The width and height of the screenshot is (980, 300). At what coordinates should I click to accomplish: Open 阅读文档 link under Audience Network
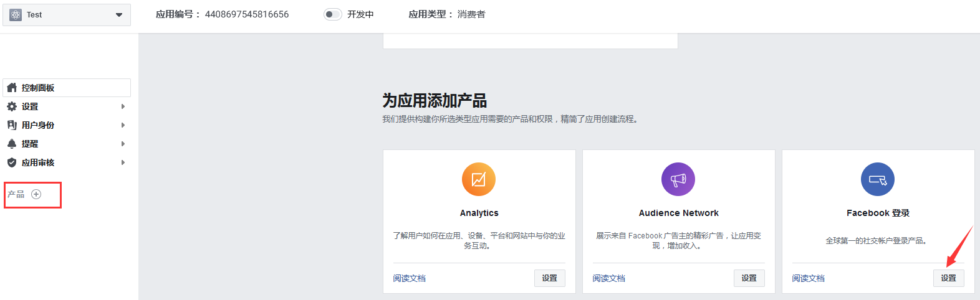click(608, 278)
